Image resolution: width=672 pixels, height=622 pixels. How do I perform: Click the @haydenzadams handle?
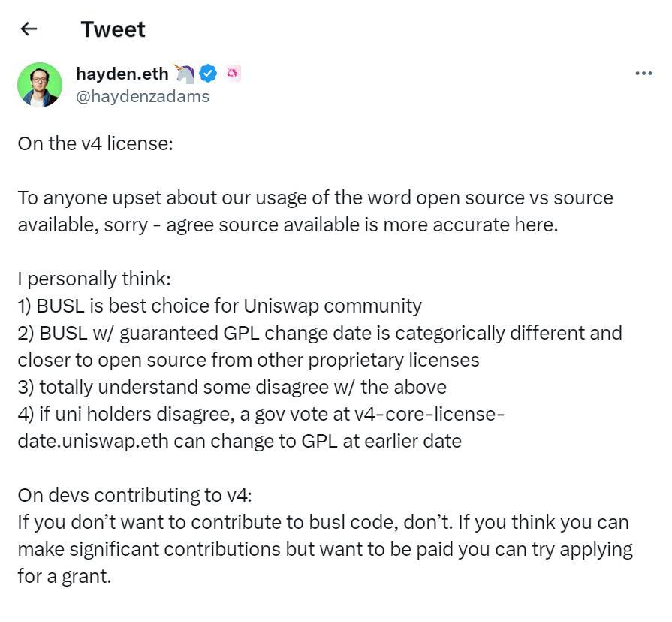point(143,96)
